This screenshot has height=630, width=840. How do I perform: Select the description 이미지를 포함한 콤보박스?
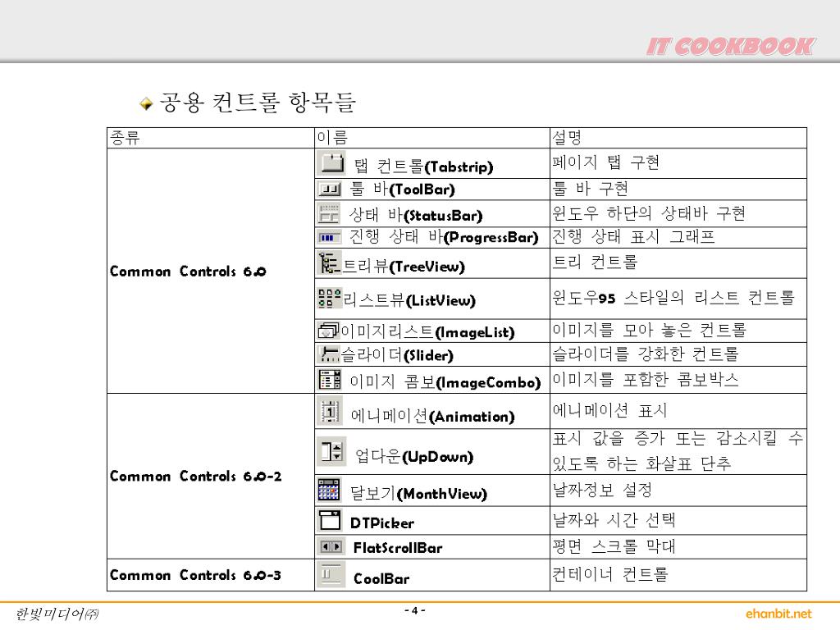646,379
